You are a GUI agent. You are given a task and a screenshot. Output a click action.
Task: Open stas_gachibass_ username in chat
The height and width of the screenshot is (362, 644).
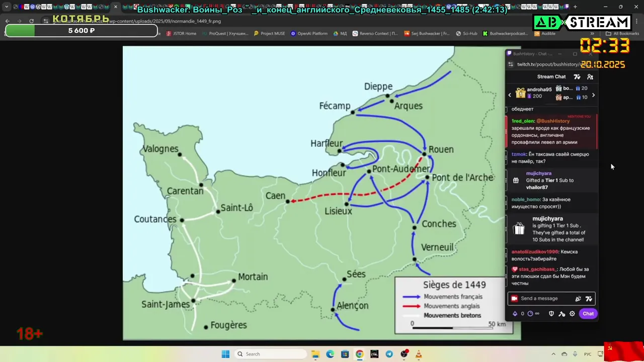538,269
